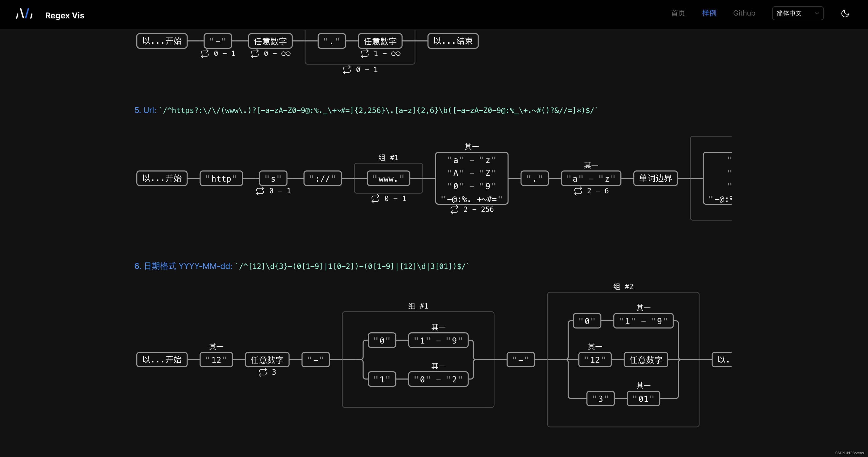Select the 单词边界 node
Viewport: 868px width, 457px height.
click(x=655, y=178)
